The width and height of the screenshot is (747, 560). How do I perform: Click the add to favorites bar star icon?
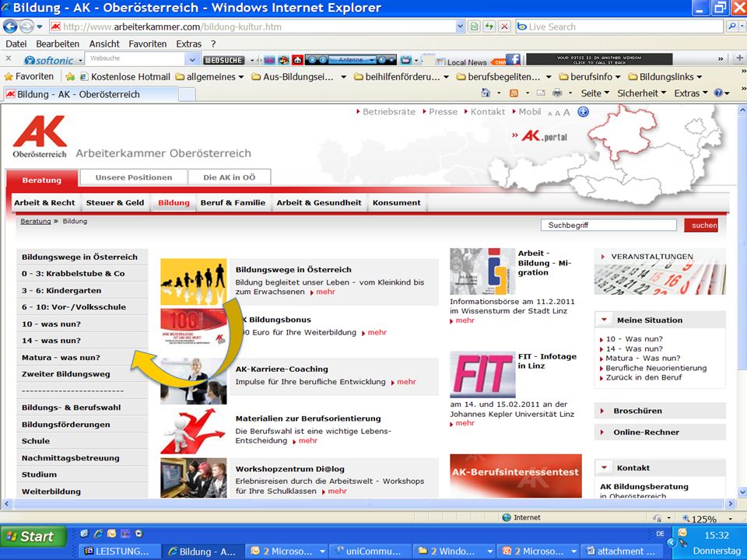[x=70, y=77]
